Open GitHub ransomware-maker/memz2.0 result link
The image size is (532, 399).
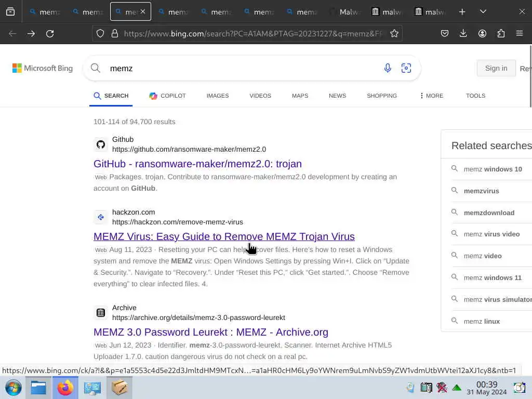click(x=197, y=164)
